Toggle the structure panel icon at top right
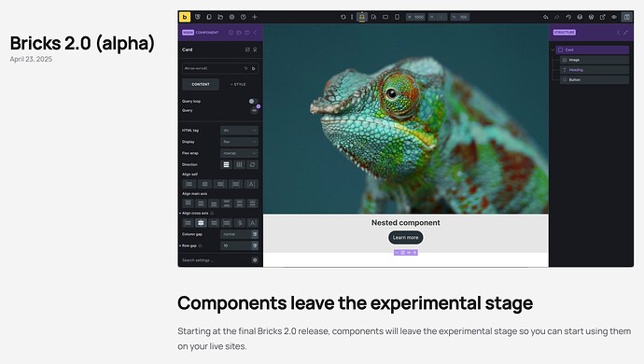Image resolution: width=644 pixels, height=364 pixels. pos(627,17)
